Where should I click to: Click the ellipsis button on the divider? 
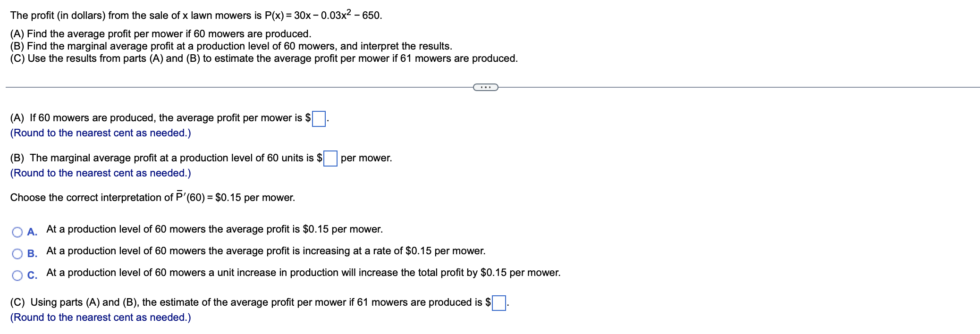click(x=485, y=87)
